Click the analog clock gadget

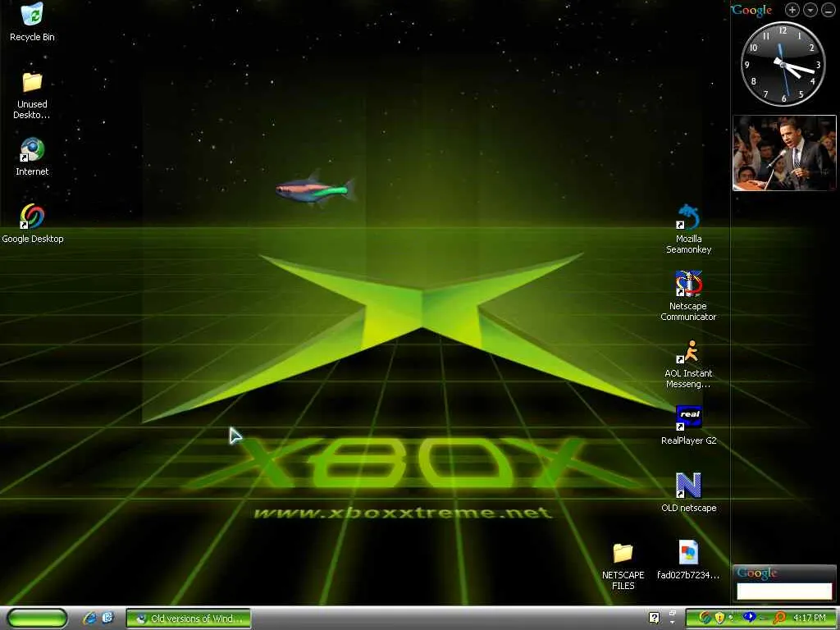tap(783, 64)
